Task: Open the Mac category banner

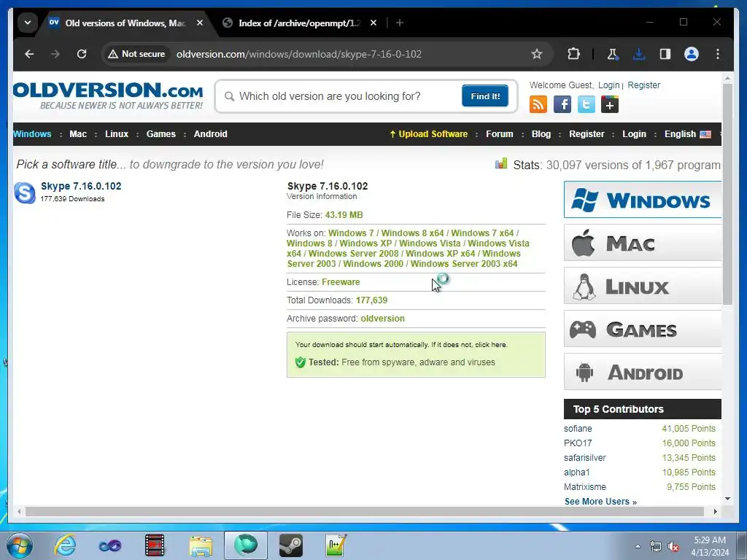Action: (642, 243)
